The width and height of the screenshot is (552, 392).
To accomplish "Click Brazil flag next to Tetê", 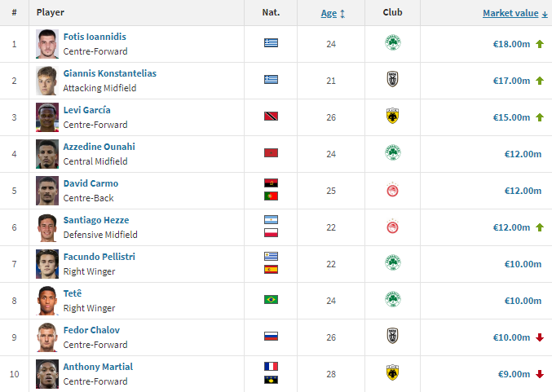I will click(271, 300).
